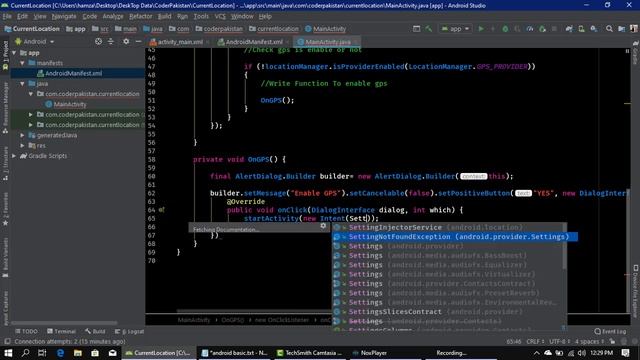The width and height of the screenshot is (640, 360).
Task: Open the TODO tool window
Action: click(26, 331)
